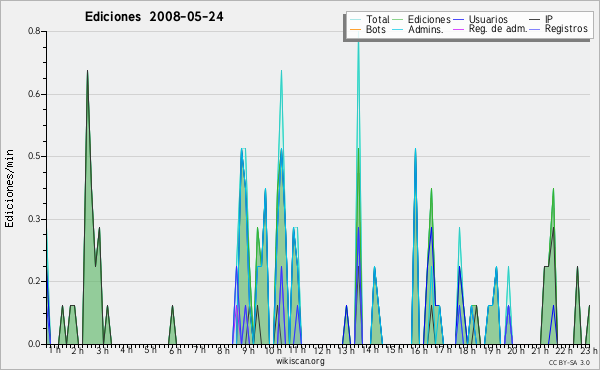Image resolution: width=600 pixels, height=370 pixels.
Task: Click the '18 h' x-axis label
Action: point(467,350)
